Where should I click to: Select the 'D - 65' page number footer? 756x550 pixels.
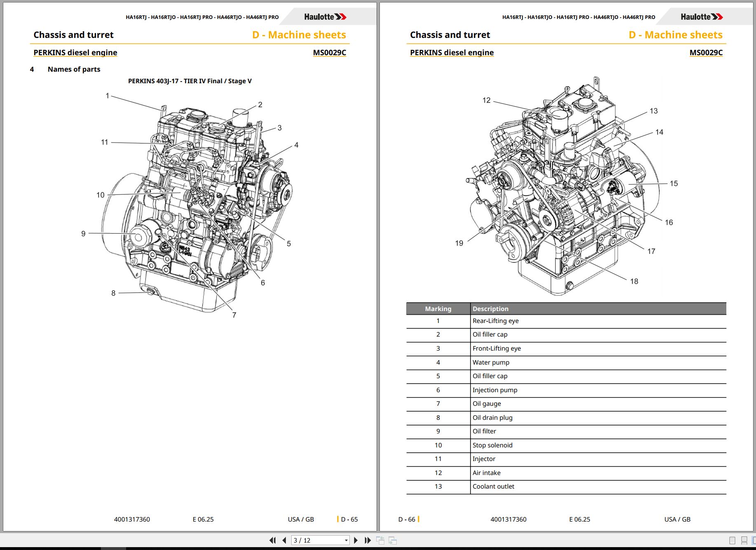coord(349,520)
